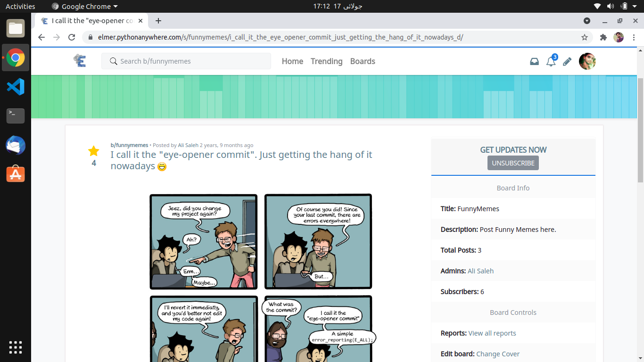644x362 pixels.
Task: Click the UNSUBSCRIBE button
Action: (513, 163)
